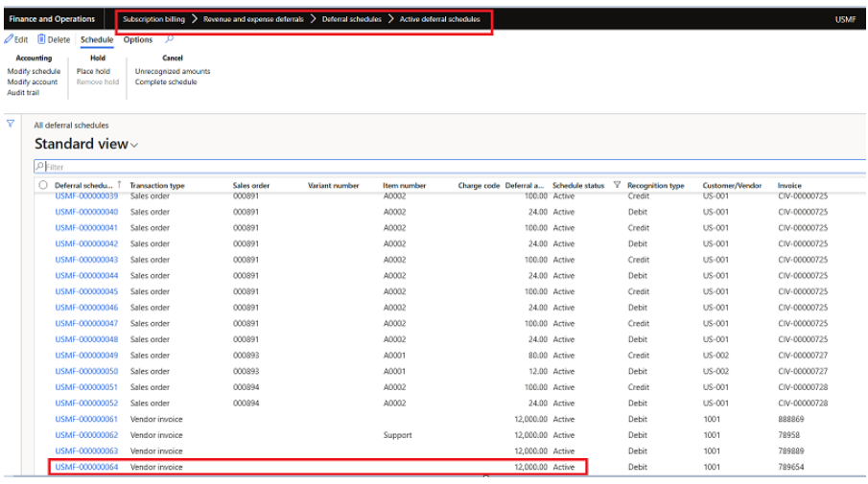Viewport: 868px width, 484px height.
Task: Toggle the select-all rows circle in header
Action: coord(43,185)
